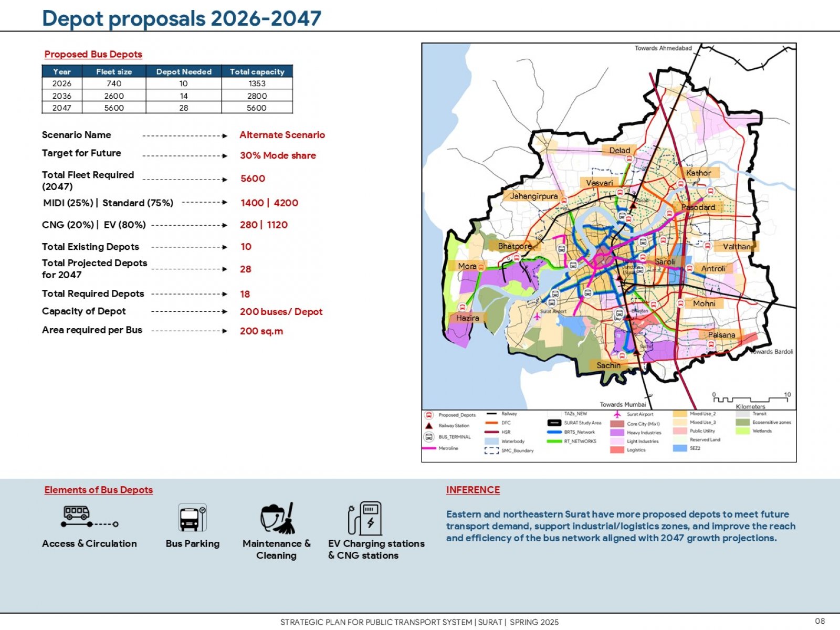840x630 pixels.
Task: Click the Total Required Depots label
Action: tap(93, 293)
